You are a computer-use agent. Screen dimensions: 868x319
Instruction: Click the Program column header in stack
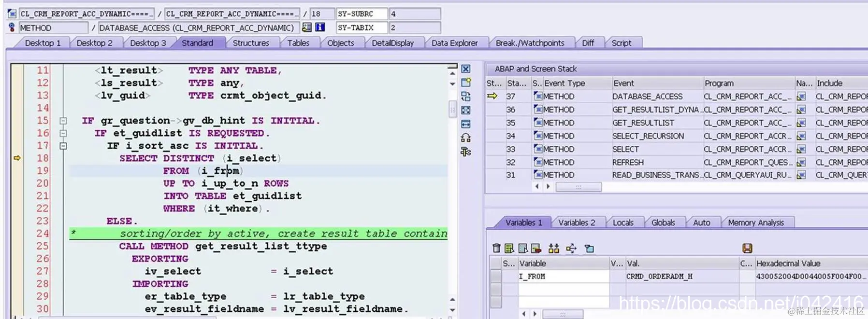(x=749, y=83)
